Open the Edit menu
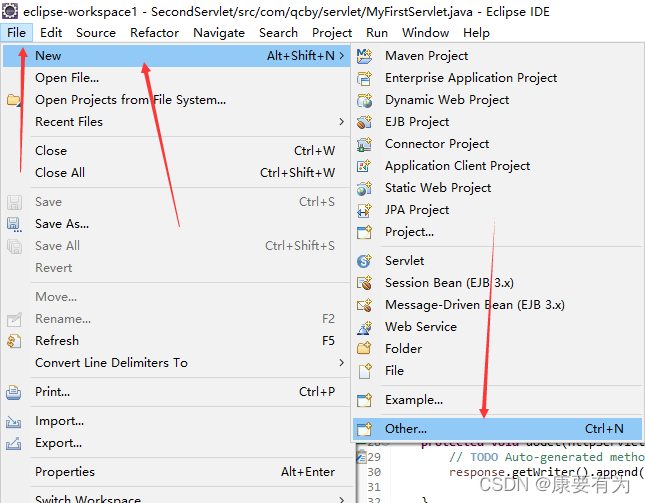 (x=51, y=32)
